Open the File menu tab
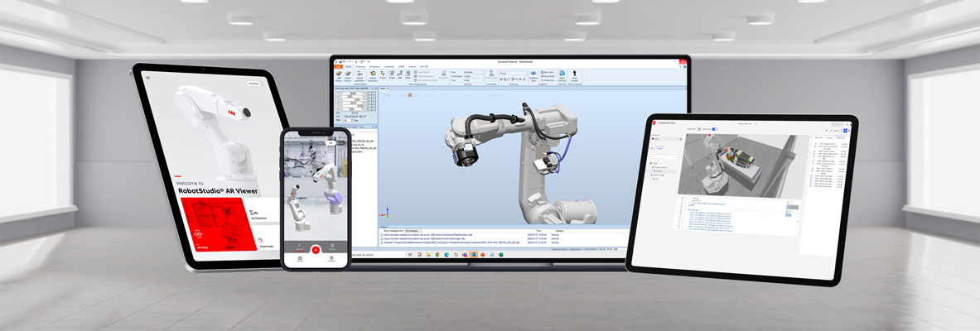This screenshot has height=331, width=980. point(336,66)
